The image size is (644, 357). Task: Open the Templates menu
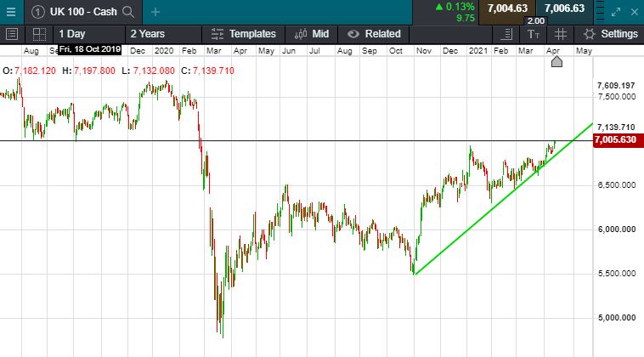click(x=243, y=34)
